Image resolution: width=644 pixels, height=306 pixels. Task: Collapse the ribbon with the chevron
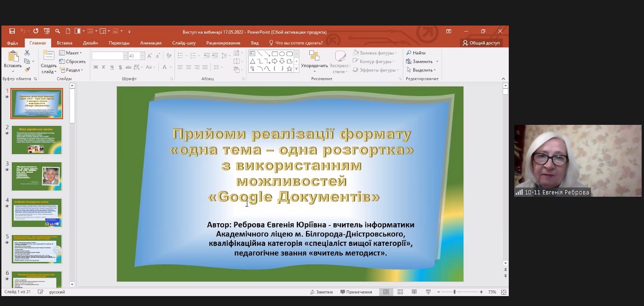coord(504,79)
